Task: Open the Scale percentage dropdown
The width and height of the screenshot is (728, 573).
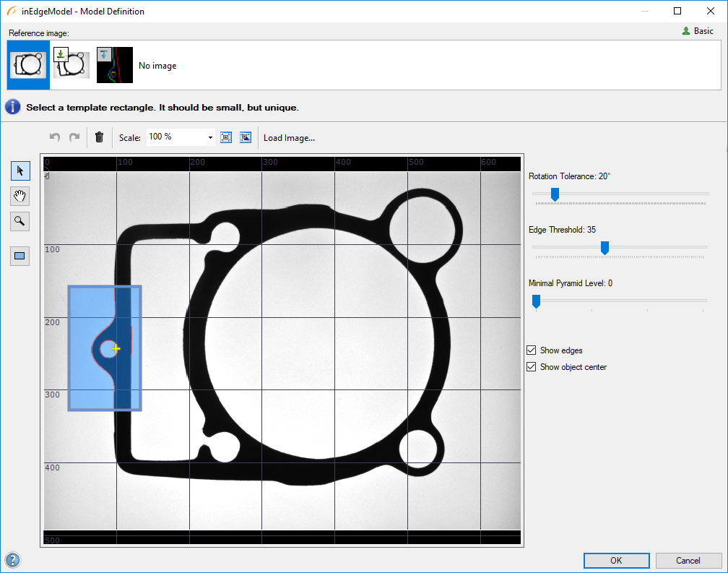Action: point(210,137)
